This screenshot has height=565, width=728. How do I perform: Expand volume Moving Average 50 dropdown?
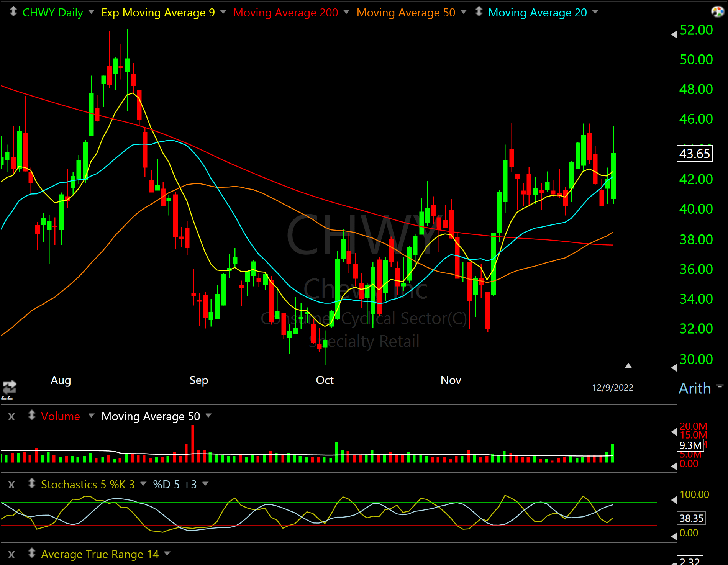208,416
